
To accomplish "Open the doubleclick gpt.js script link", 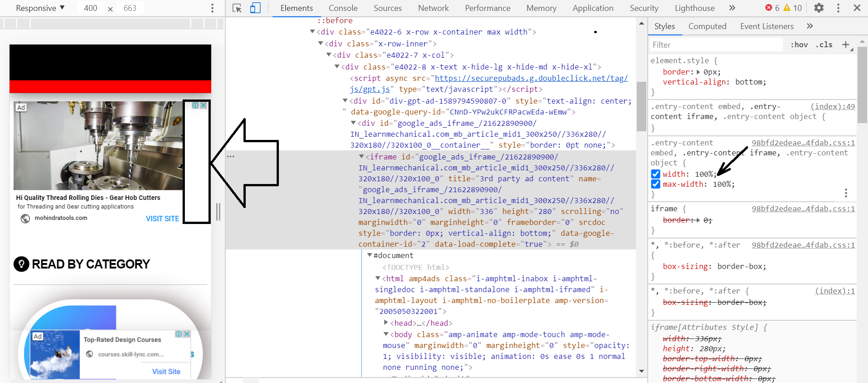I will click(x=531, y=78).
